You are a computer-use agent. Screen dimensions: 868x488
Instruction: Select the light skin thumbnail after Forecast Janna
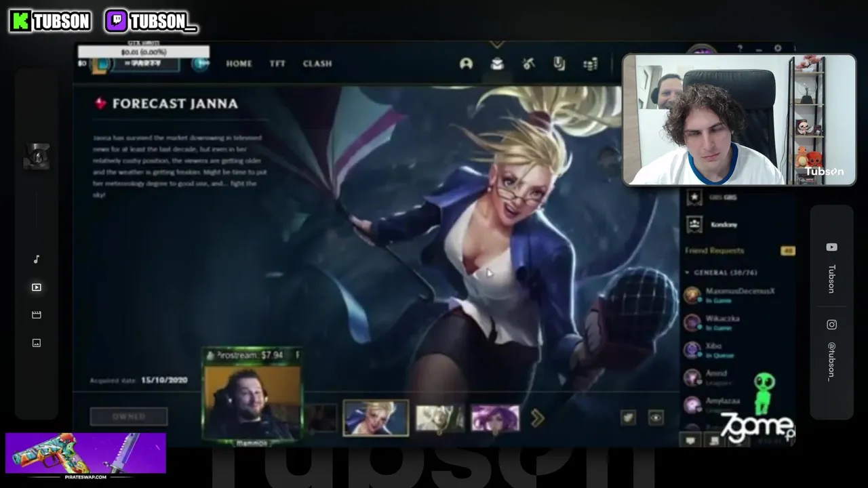pyautogui.click(x=439, y=418)
